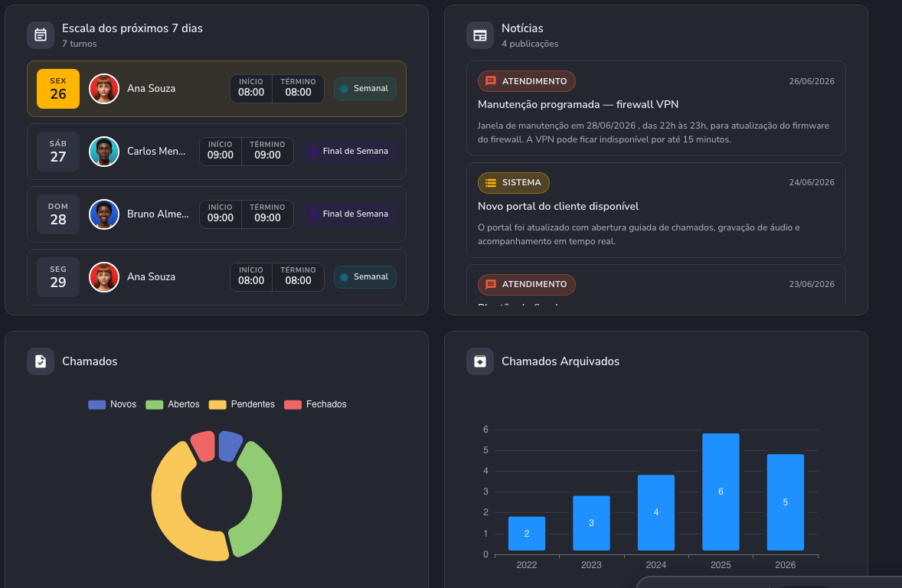Open news Manutenção programada — firewall VPN
The height and width of the screenshot is (588, 902).
click(x=655, y=108)
